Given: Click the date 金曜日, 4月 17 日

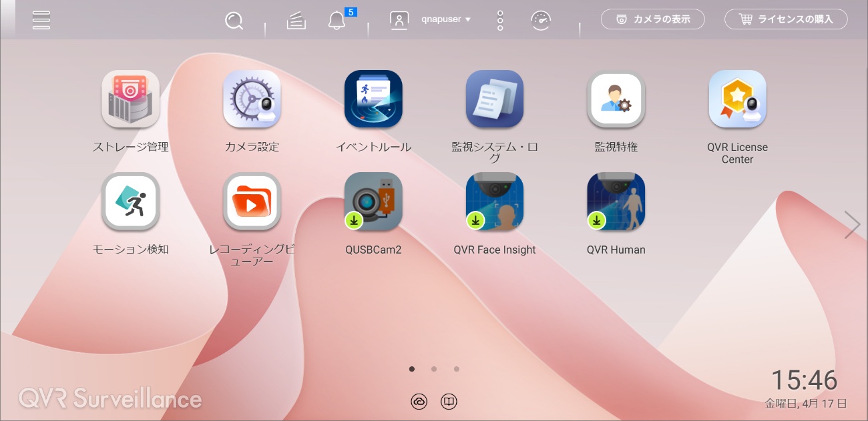Looking at the screenshot, I should 806,403.
